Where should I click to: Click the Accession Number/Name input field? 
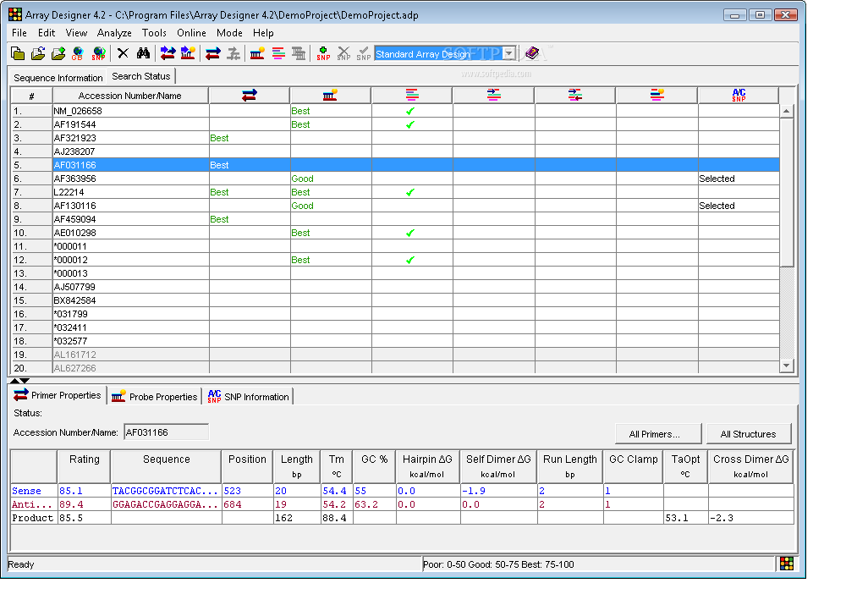click(x=166, y=432)
